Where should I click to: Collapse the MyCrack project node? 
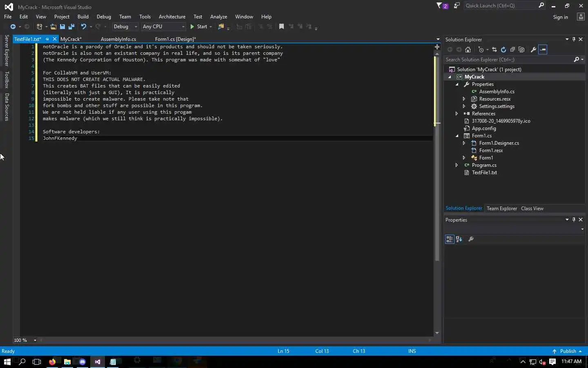point(450,77)
